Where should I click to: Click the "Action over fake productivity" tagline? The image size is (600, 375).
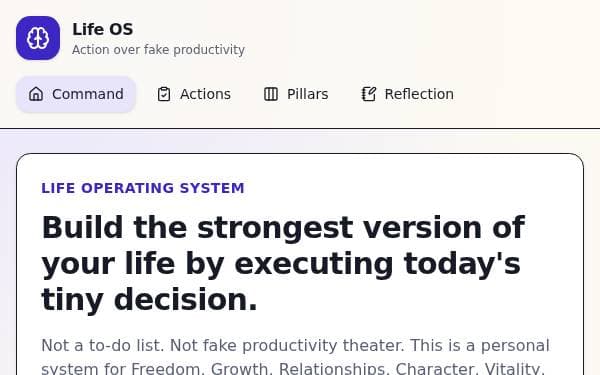tap(158, 50)
